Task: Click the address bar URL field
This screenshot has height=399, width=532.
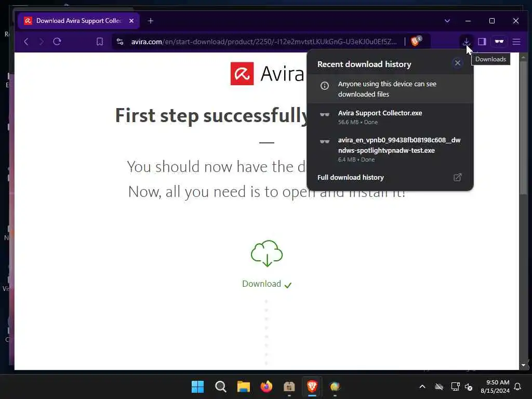Action: click(x=263, y=42)
